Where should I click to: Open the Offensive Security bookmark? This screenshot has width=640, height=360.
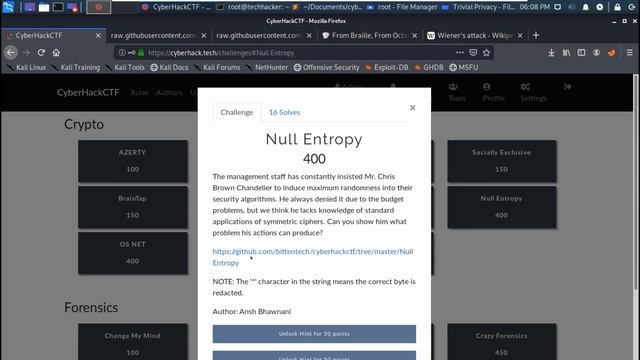pyautogui.click(x=327, y=67)
